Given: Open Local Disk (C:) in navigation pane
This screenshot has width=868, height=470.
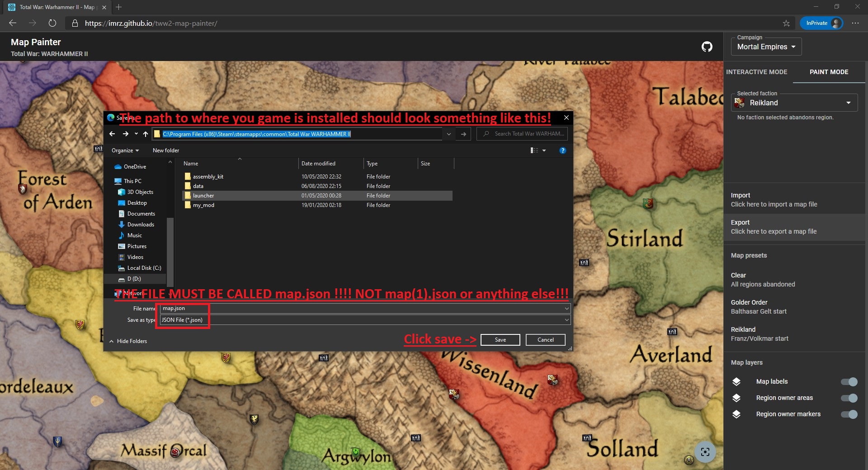Looking at the screenshot, I should point(139,268).
